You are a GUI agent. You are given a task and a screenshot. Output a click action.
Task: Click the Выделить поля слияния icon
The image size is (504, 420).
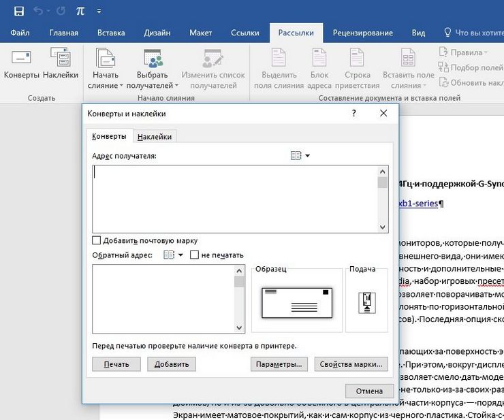[x=279, y=57]
